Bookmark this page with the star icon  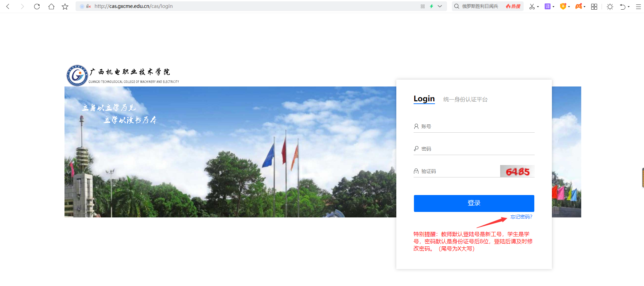pyautogui.click(x=65, y=7)
